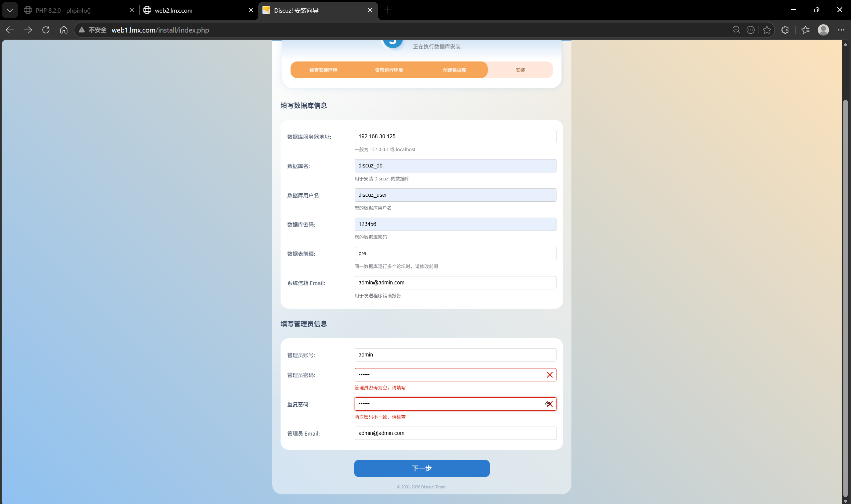Click the 检查安装环境 step
Image resolution: width=851 pixels, height=504 pixels.
pos(323,70)
